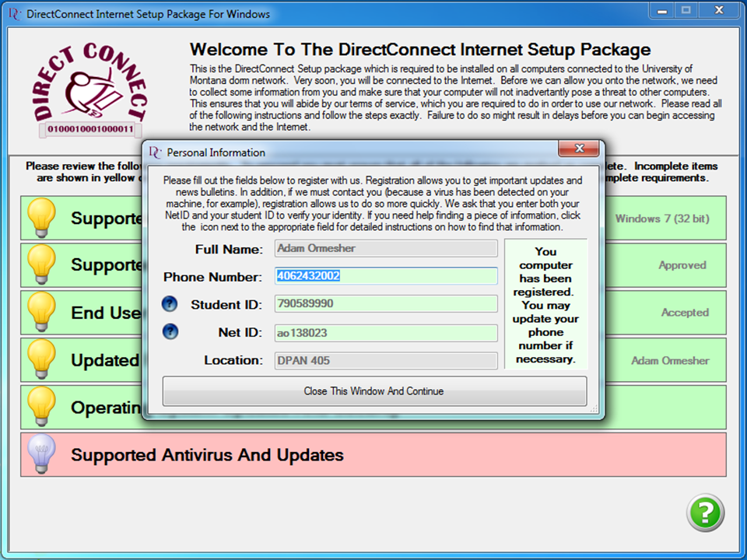Click the lightbulb in the Windows 7 row
747x560 pixels.
pyautogui.click(x=41, y=218)
